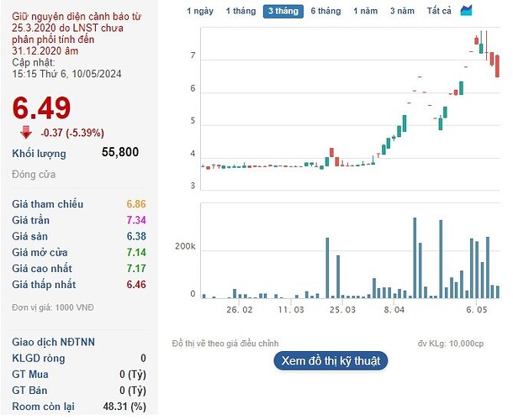
Task: Click the floor price 6.38
Action: click(x=136, y=236)
